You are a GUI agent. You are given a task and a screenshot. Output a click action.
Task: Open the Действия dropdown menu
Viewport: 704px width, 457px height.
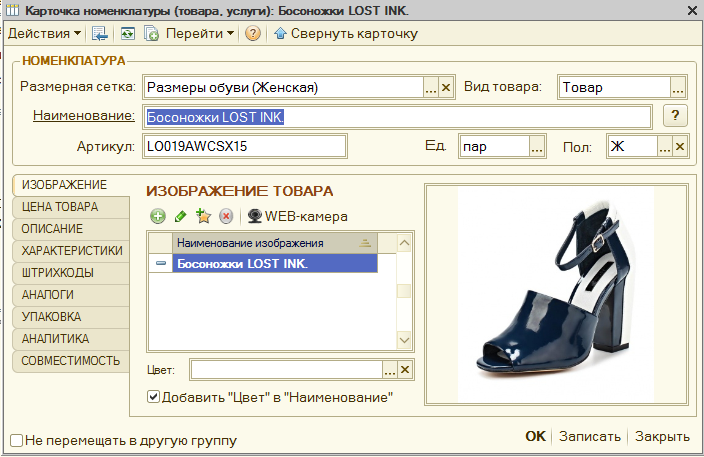[x=44, y=33]
